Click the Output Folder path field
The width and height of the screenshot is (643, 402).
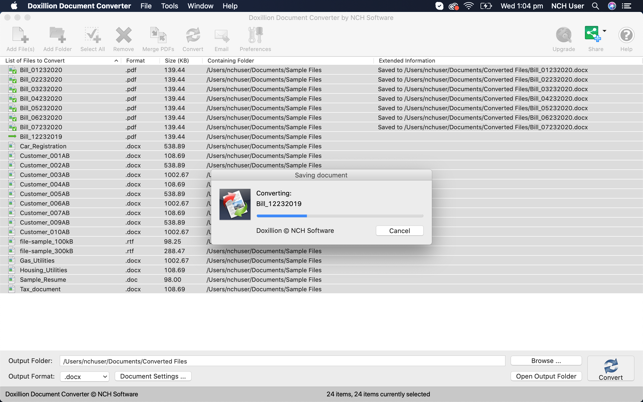coord(283,361)
